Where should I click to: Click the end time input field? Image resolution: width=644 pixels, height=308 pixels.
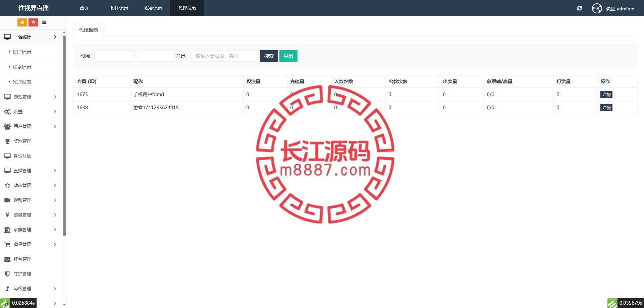click(x=156, y=56)
